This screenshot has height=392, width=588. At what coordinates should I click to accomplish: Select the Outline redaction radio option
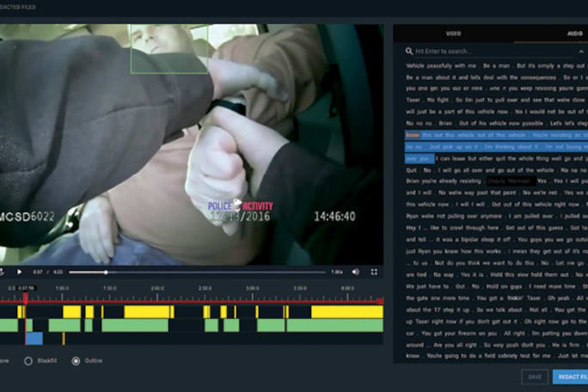[x=76, y=361]
